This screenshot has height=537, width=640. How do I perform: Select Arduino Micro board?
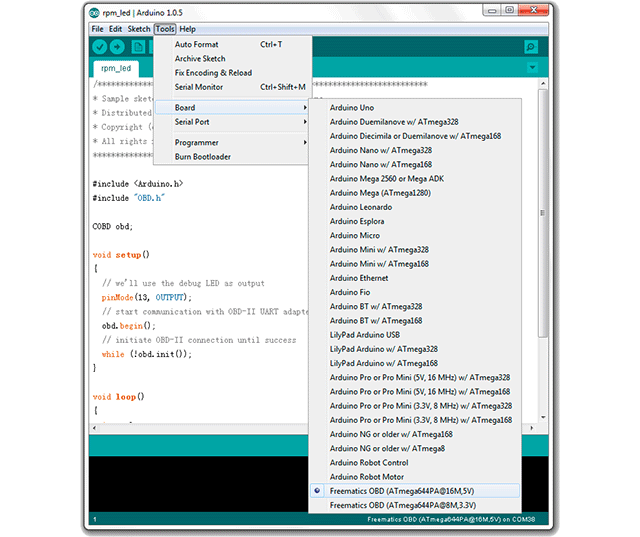(415, 236)
